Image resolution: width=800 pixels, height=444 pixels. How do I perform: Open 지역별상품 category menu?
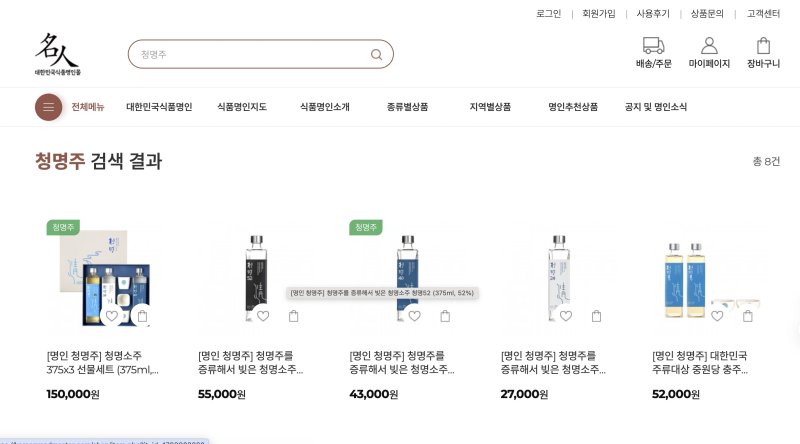(490, 107)
